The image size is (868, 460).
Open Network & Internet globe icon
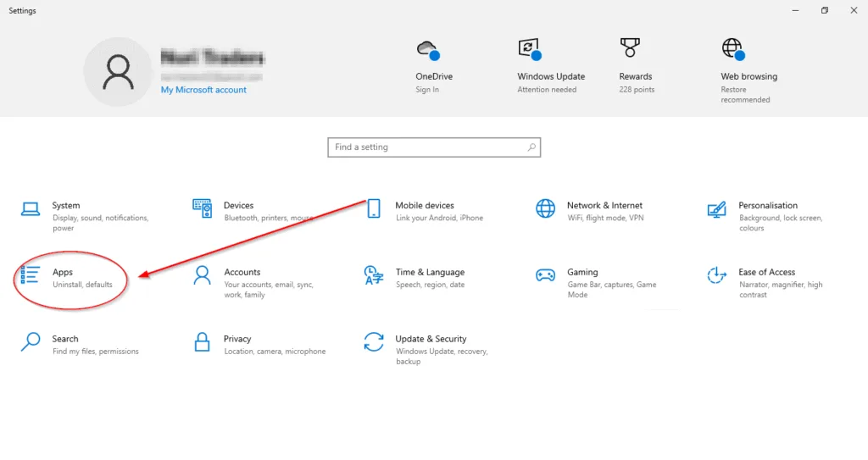[x=545, y=208]
